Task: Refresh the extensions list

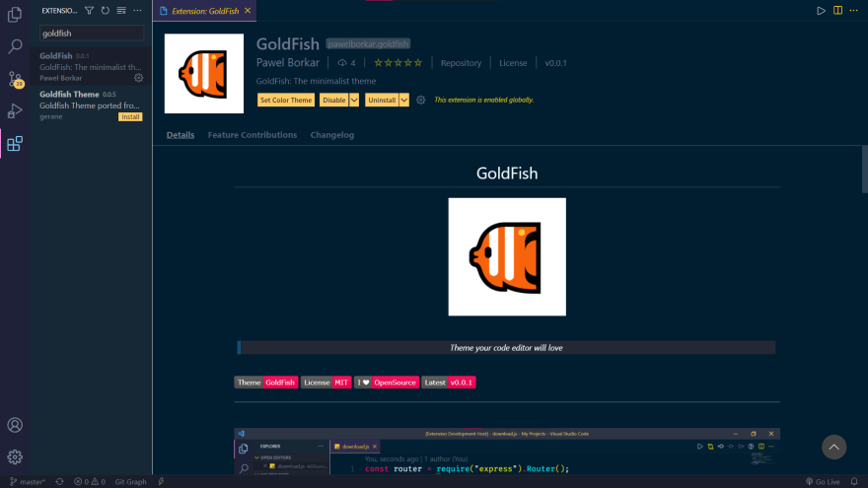Action: click(x=106, y=11)
